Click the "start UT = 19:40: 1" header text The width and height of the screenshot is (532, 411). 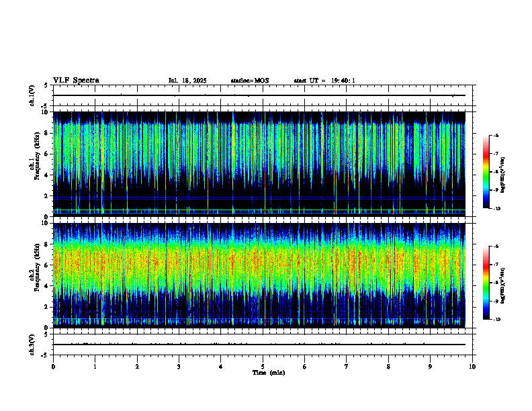(324, 81)
